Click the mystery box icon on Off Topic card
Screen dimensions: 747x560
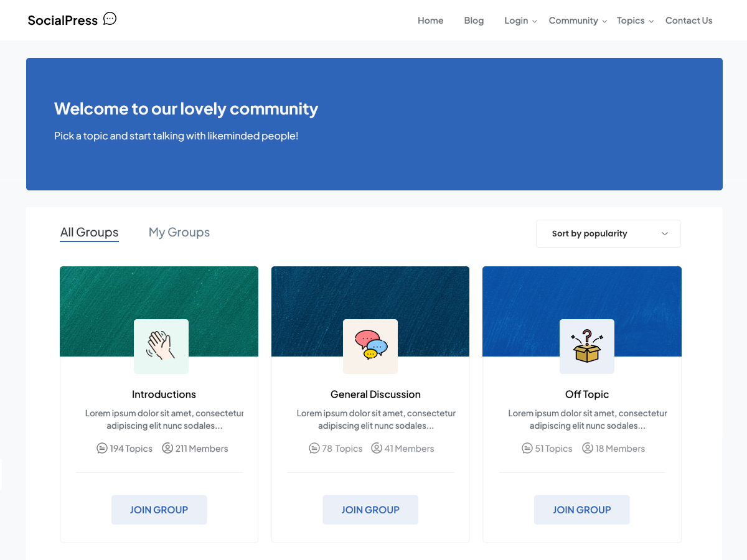[x=586, y=346]
